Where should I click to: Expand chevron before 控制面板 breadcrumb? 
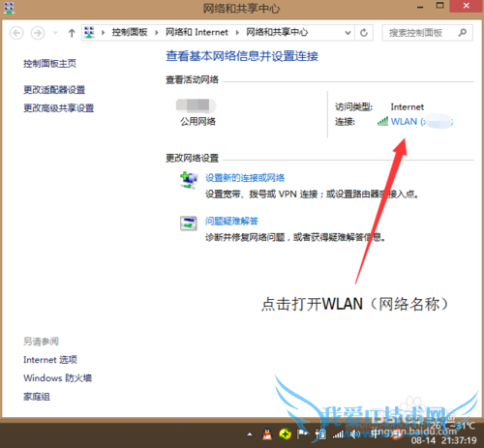(x=104, y=33)
